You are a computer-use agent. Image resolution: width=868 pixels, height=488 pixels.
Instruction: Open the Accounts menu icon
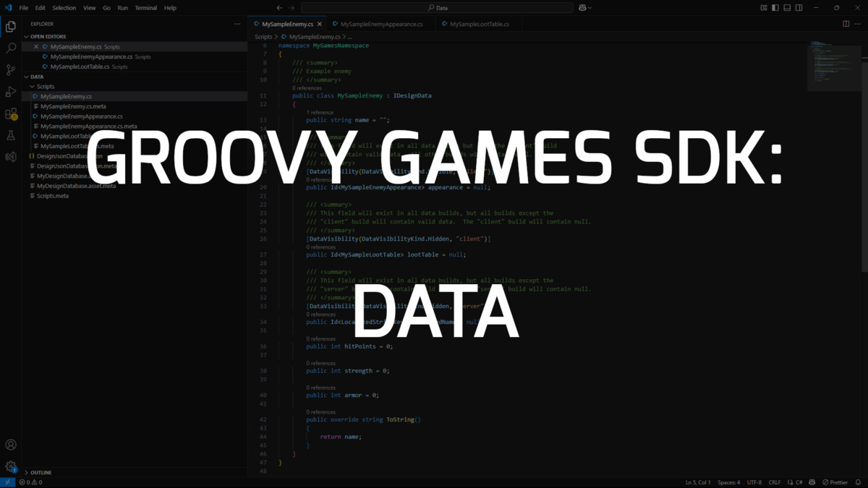[11, 445]
